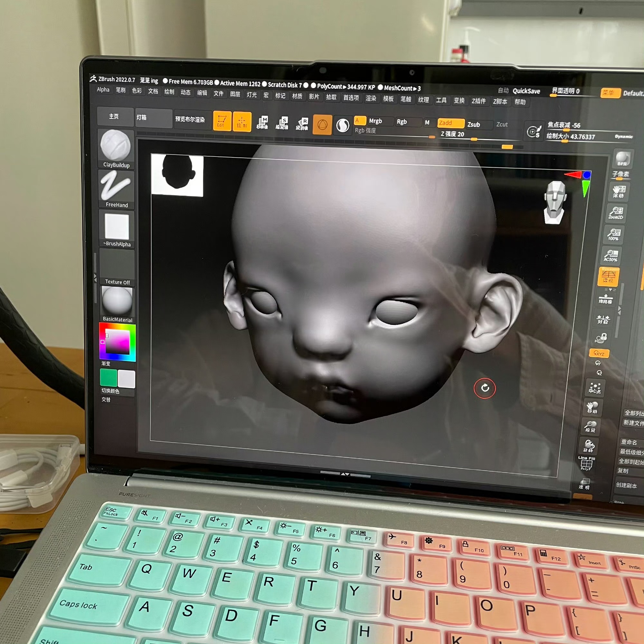Toggle the 透视 perspective button
Image resolution: width=644 pixels, height=644 pixels.
tap(609, 276)
